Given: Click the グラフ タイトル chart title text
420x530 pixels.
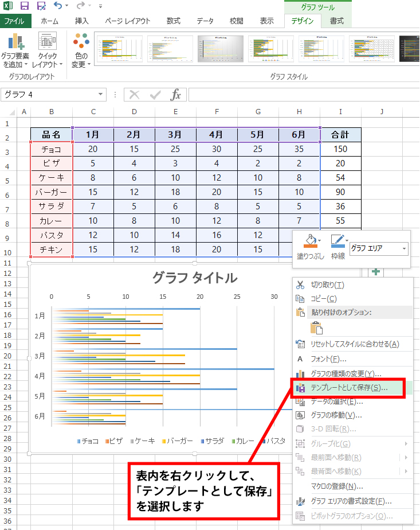Looking at the screenshot, I should [x=194, y=278].
